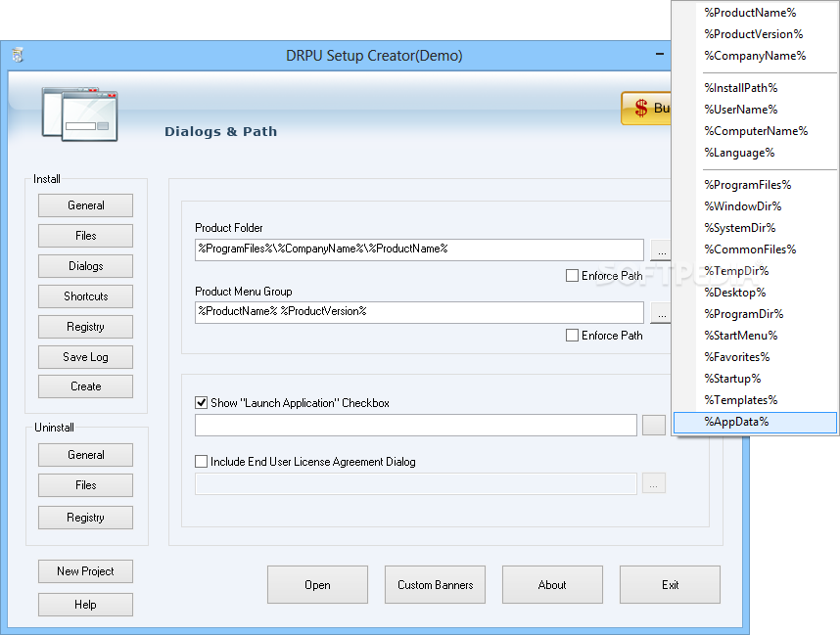
Task: Insert the %Language% variable
Action: click(756, 153)
